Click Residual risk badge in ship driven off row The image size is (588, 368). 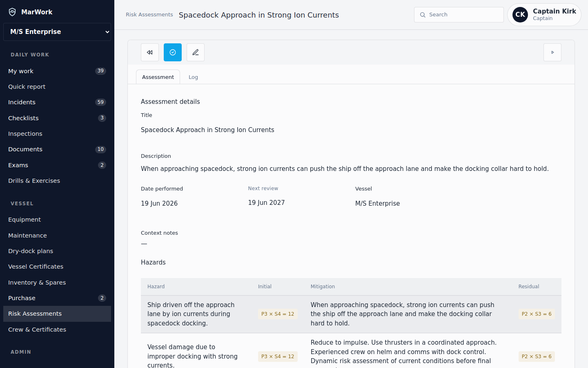coord(537,314)
